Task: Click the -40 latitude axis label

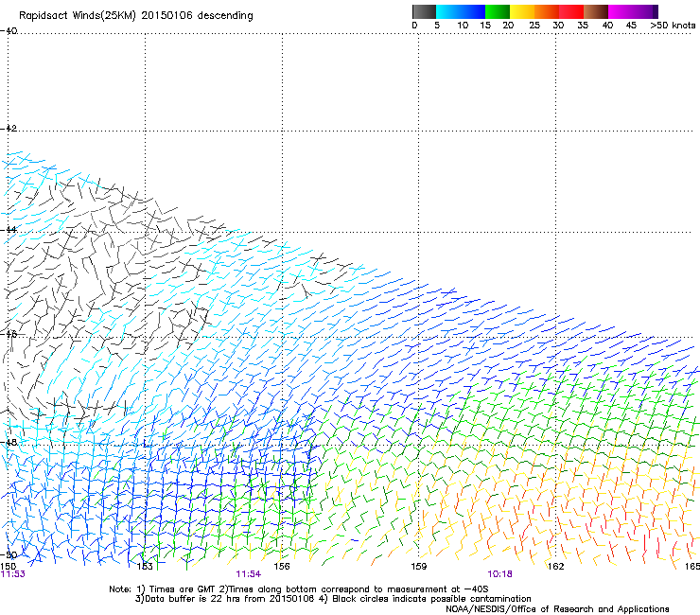Action: pos(9,31)
